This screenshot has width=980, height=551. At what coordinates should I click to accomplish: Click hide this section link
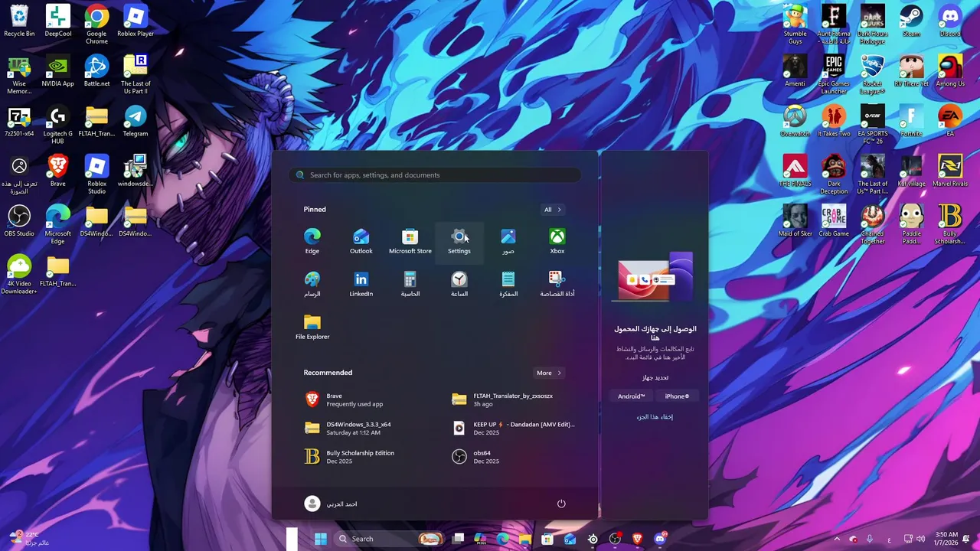(655, 417)
